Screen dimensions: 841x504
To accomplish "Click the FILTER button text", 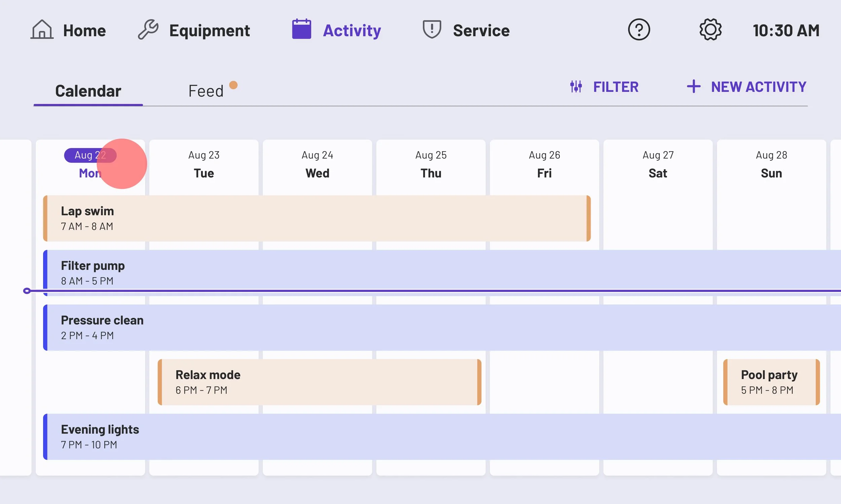I will coord(616,87).
